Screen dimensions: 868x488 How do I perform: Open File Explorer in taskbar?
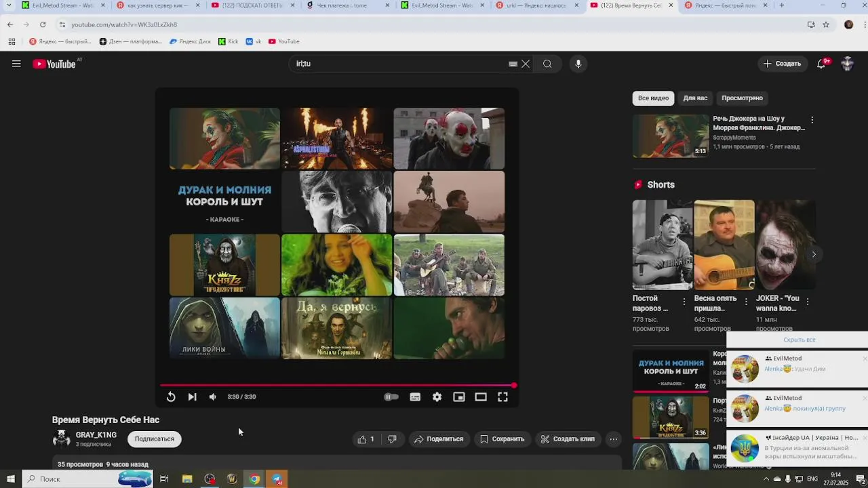coord(187,479)
